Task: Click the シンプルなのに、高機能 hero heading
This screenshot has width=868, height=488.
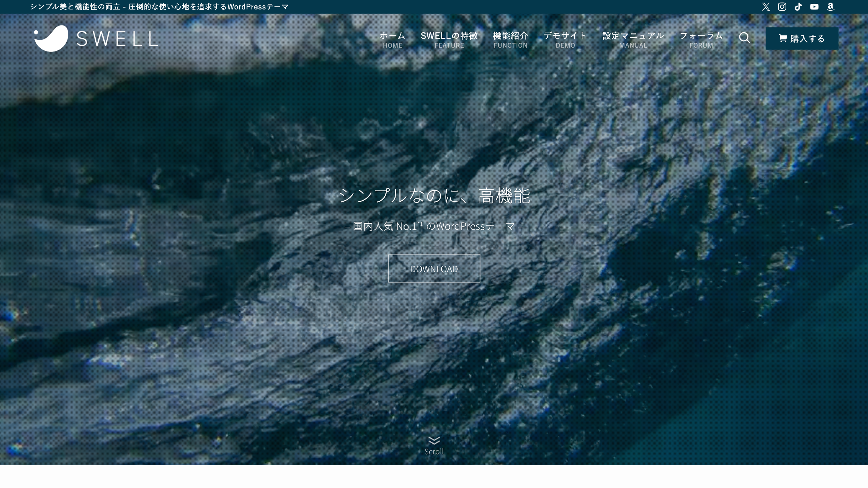Action: [434, 196]
